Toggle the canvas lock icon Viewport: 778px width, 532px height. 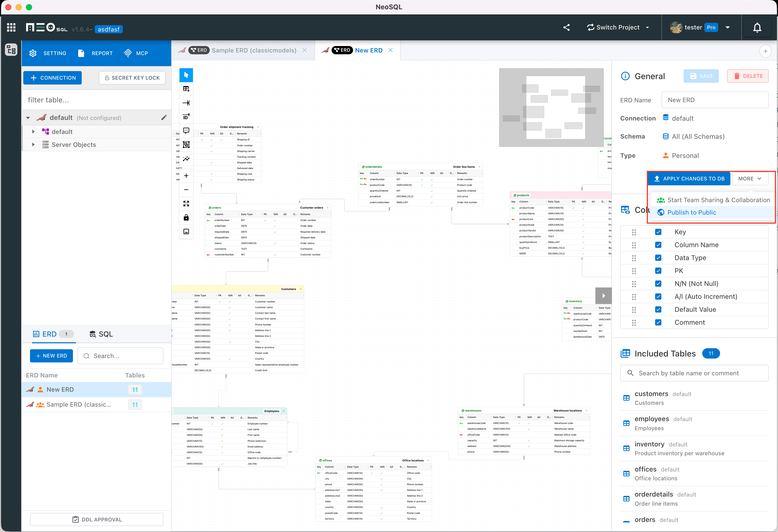[186, 217]
